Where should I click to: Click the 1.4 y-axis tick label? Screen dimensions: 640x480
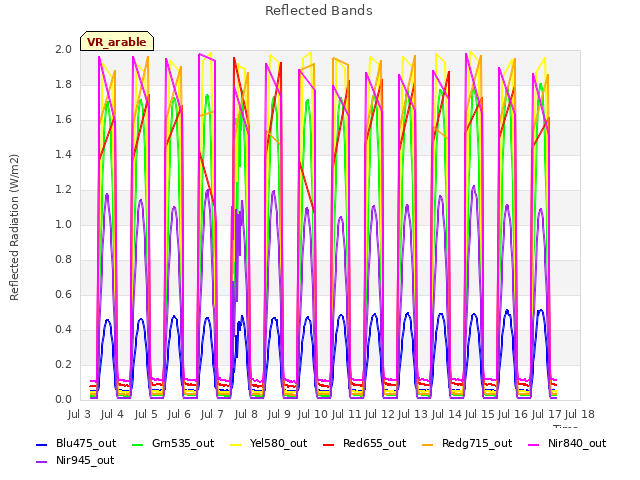64,155
